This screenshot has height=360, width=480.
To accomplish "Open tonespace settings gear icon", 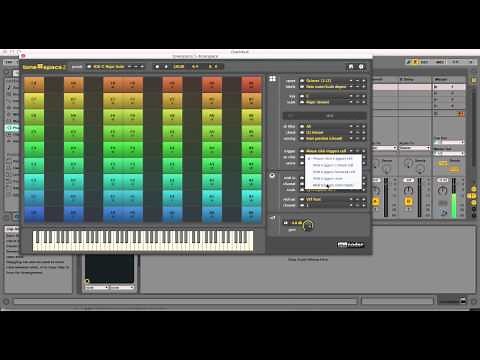I will pyautogui.click(x=361, y=67).
